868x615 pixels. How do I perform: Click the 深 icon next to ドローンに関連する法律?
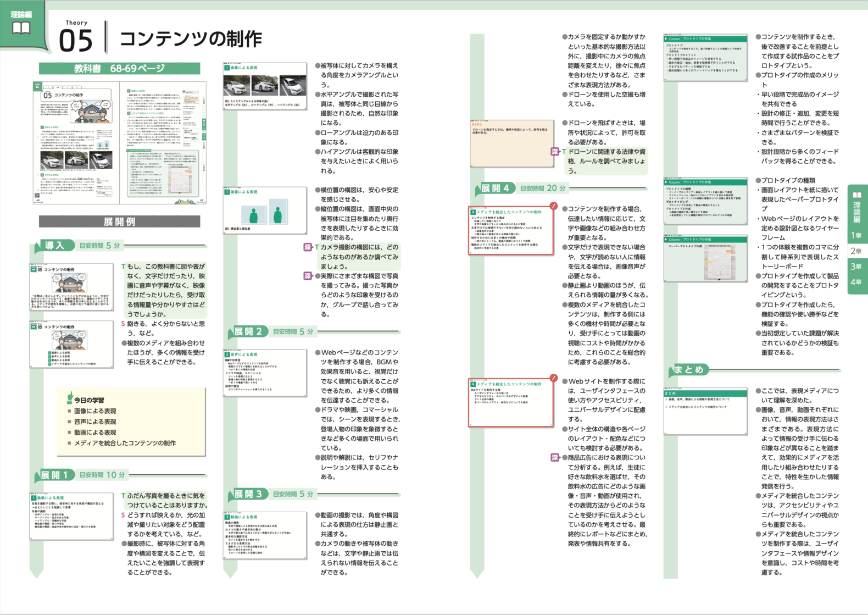point(555,152)
